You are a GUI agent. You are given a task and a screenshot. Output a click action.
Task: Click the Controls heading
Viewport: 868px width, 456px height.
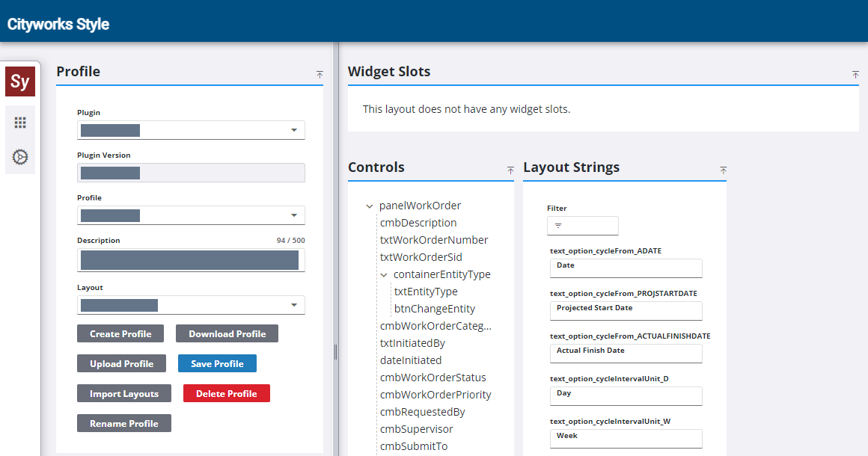coord(376,167)
